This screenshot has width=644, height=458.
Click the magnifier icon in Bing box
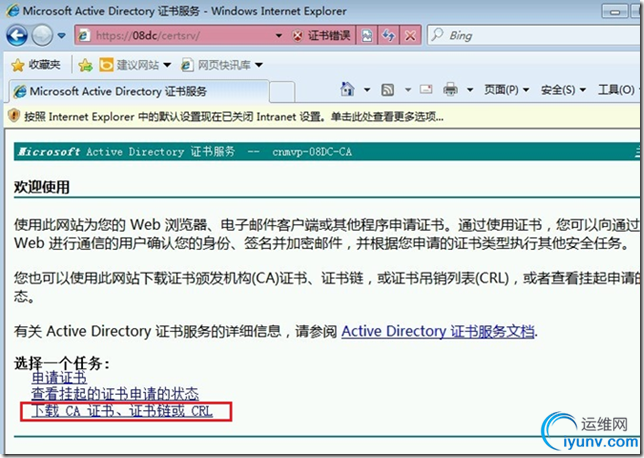point(437,35)
